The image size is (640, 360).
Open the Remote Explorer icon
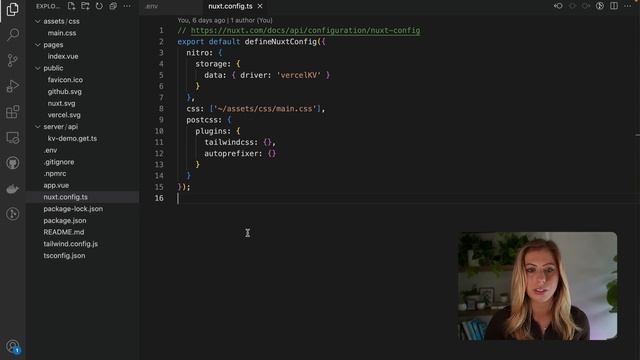click(x=13, y=138)
